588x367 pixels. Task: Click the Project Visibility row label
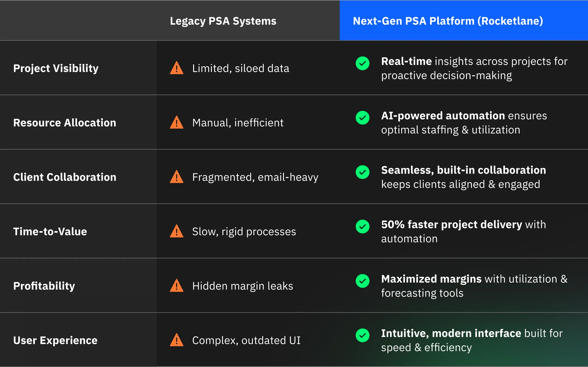point(56,68)
